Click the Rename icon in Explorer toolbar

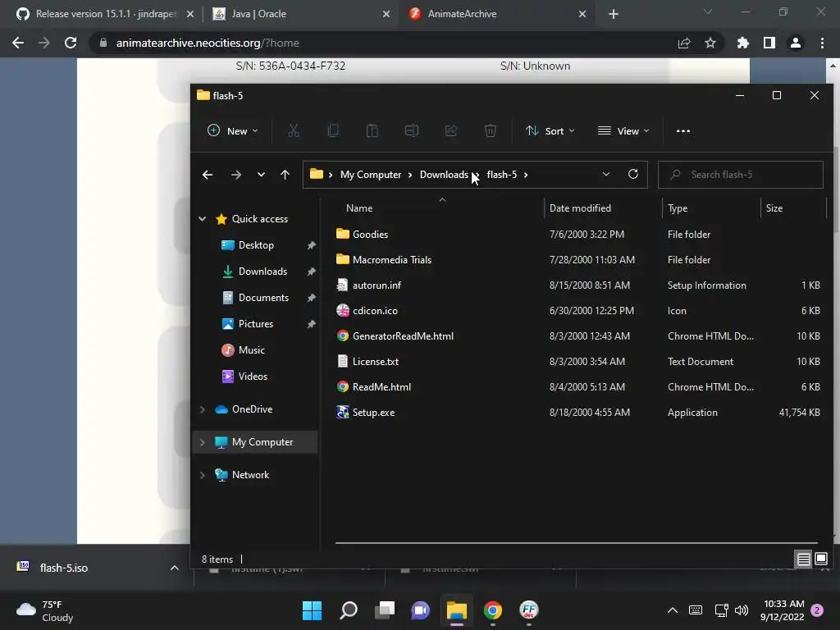[x=412, y=130]
